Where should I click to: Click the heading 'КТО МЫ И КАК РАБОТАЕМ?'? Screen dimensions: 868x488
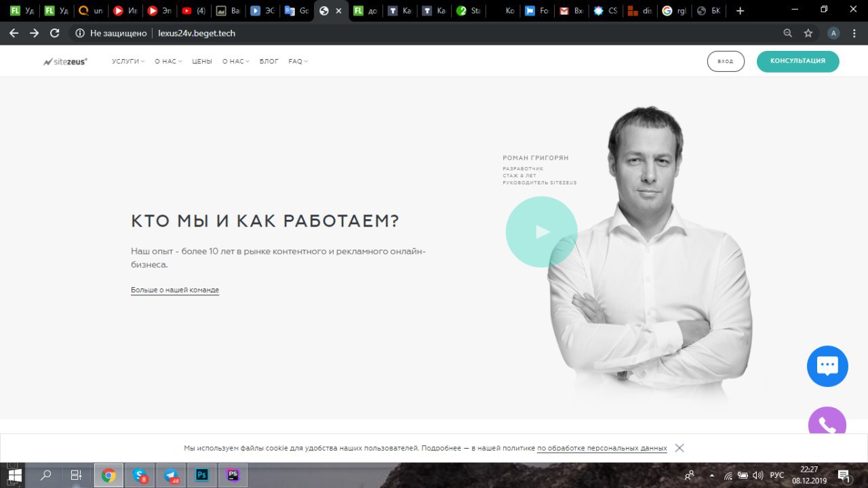[265, 221]
